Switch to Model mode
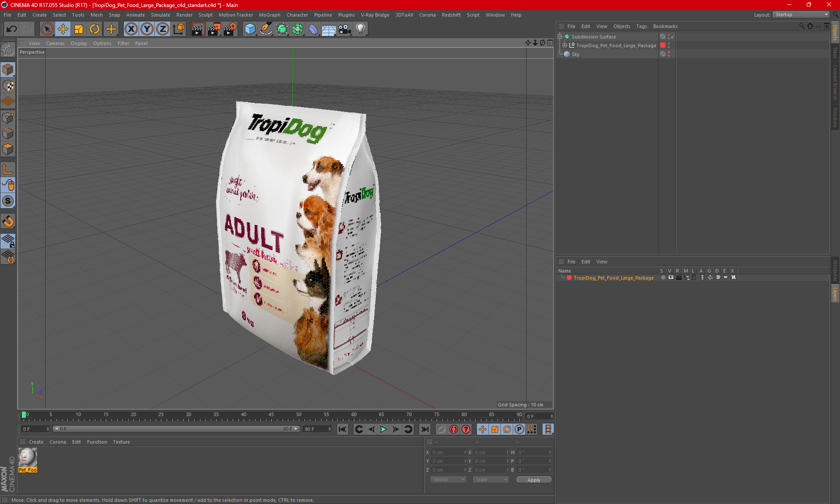840x504 pixels. 8,70
